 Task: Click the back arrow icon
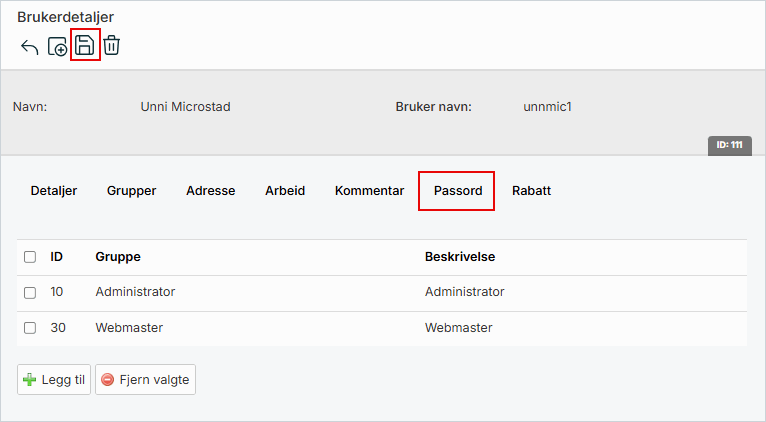point(30,47)
